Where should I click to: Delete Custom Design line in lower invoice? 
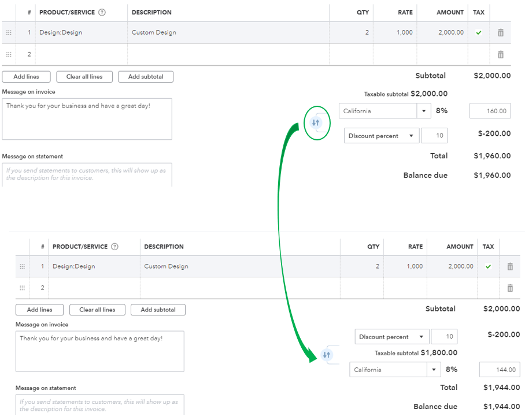pyautogui.click(x=509, y=266)
